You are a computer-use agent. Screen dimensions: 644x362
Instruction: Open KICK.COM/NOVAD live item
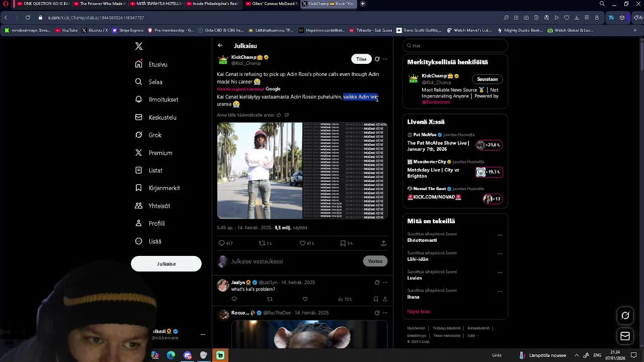(x=455, y=194)
